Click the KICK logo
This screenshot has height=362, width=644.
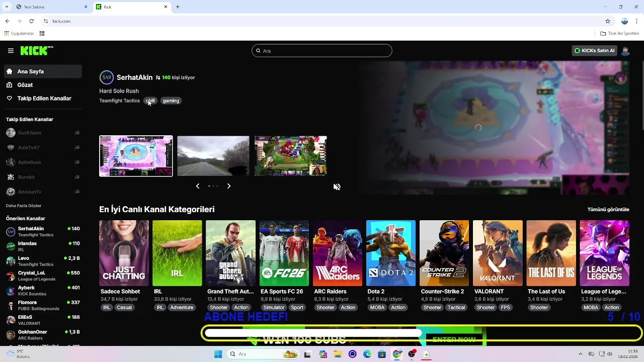[x=36, y=50]
